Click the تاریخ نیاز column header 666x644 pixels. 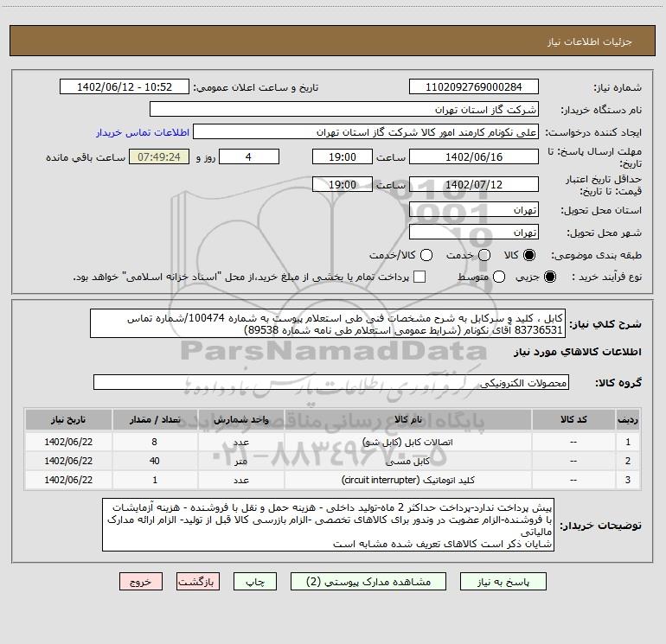point(68,420)
